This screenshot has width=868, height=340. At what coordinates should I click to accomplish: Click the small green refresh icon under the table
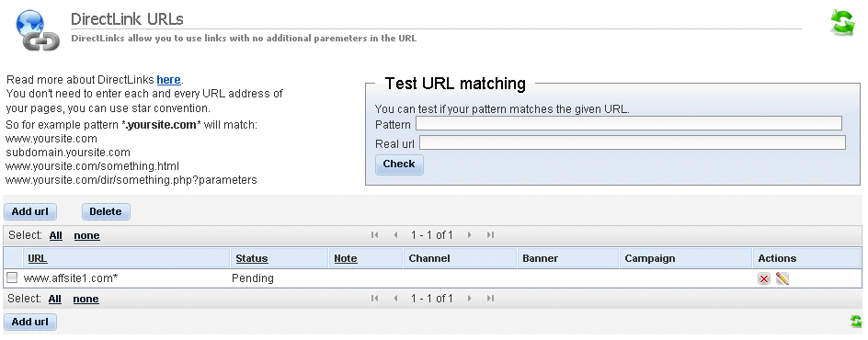(x=856, y=322)
